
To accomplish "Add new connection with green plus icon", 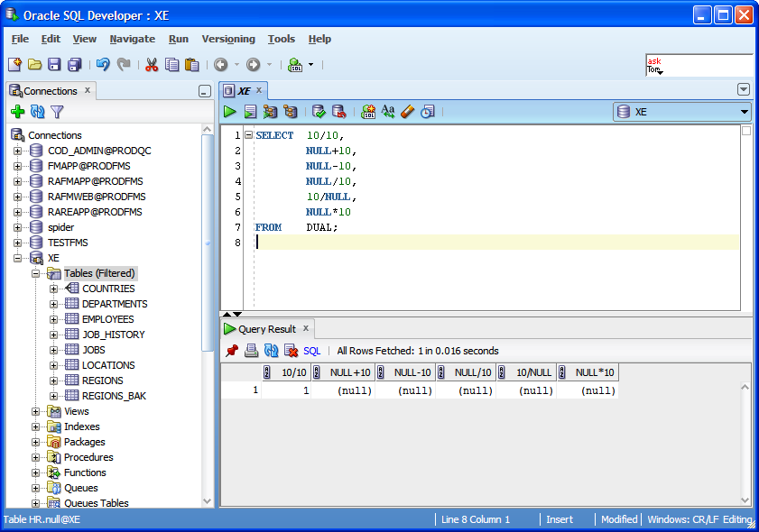I will 18,112.
